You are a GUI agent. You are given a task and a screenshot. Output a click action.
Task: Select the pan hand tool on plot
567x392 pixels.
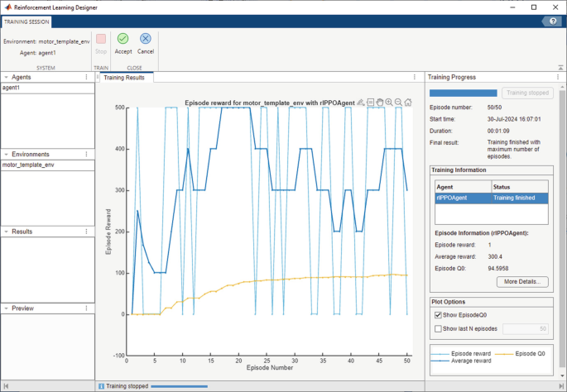point(379,103)
